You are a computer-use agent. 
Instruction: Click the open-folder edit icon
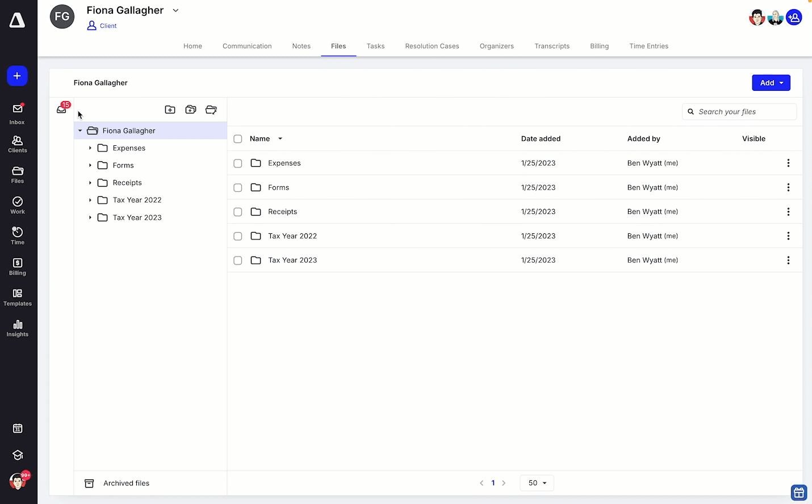coord(211,110)
